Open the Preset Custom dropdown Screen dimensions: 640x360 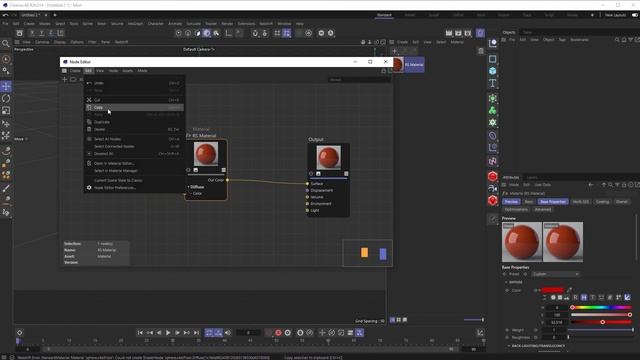tap(556, 274)
